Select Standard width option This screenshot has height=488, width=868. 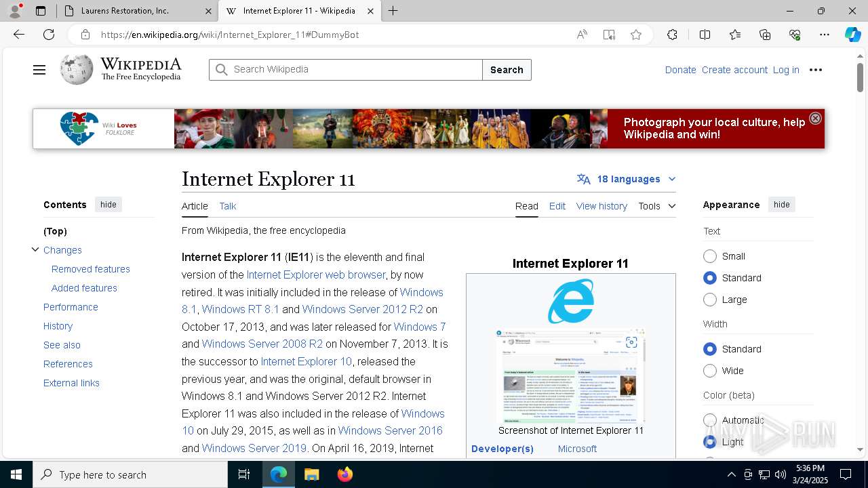tap(710, 349)
